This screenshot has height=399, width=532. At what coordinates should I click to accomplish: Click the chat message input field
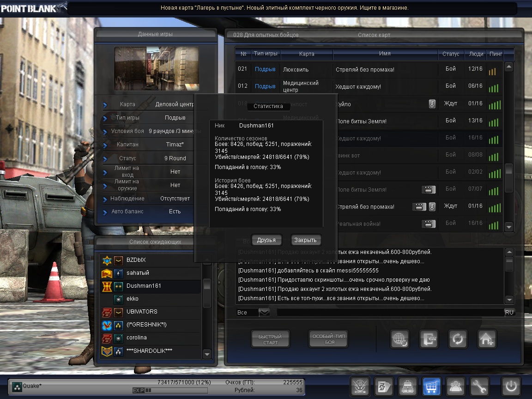(388, 313)
